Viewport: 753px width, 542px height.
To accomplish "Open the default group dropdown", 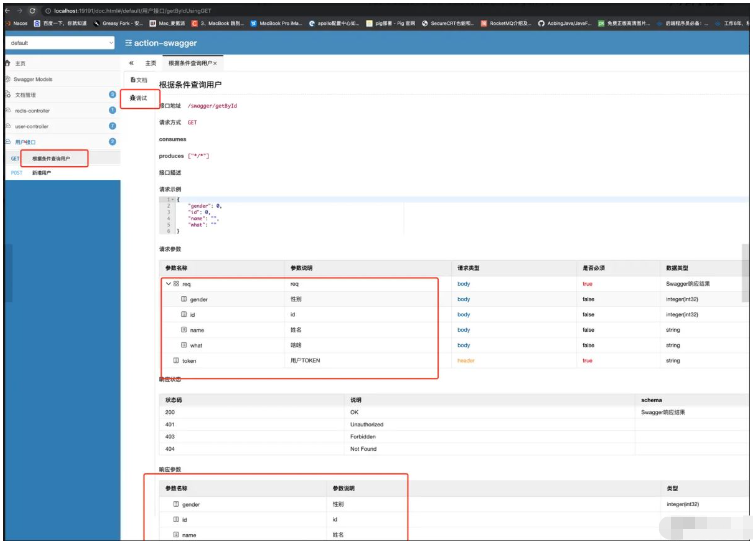I will click(x=60, y=43).
